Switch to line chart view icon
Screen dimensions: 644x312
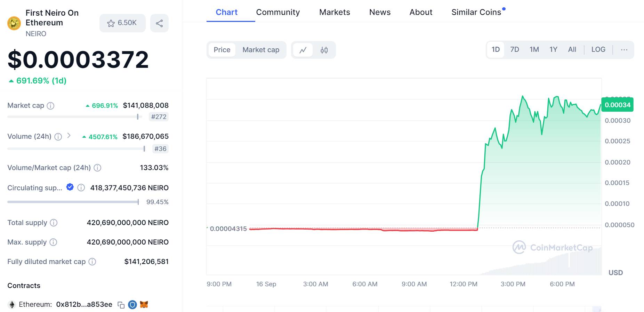tap(303, 50)
